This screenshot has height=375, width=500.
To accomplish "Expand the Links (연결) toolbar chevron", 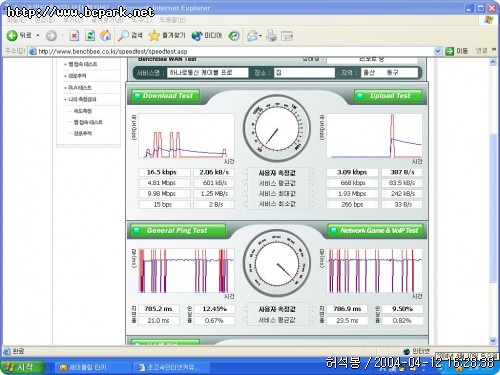I will pos(494,50).
